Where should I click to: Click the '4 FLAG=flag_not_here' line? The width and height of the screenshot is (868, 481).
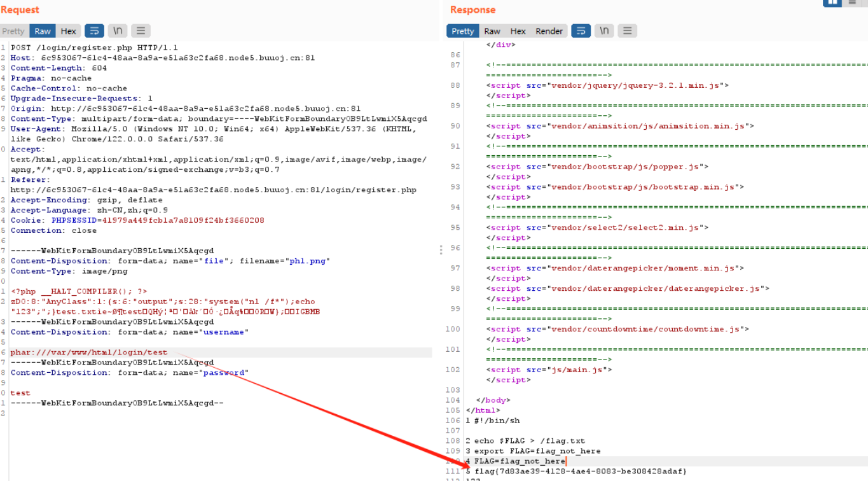pyautogui.click(x=516, y=461)
